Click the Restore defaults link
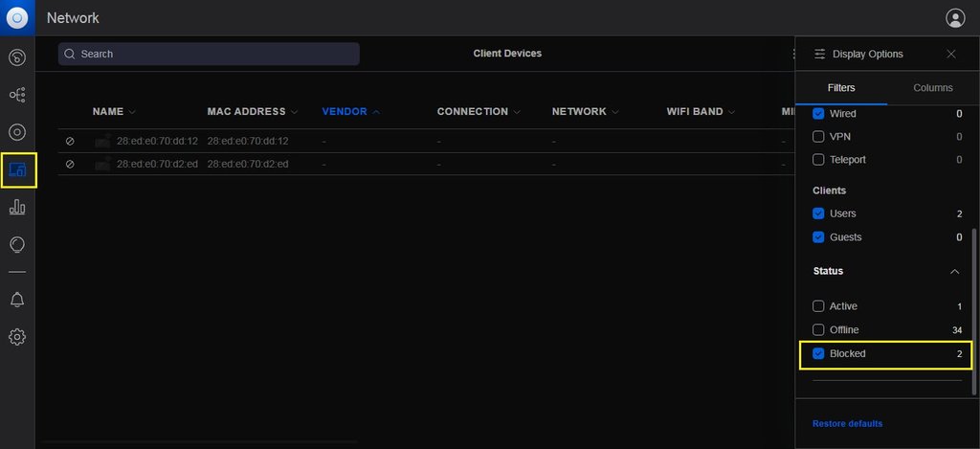 pyautogui.click(x=847, y=423)
